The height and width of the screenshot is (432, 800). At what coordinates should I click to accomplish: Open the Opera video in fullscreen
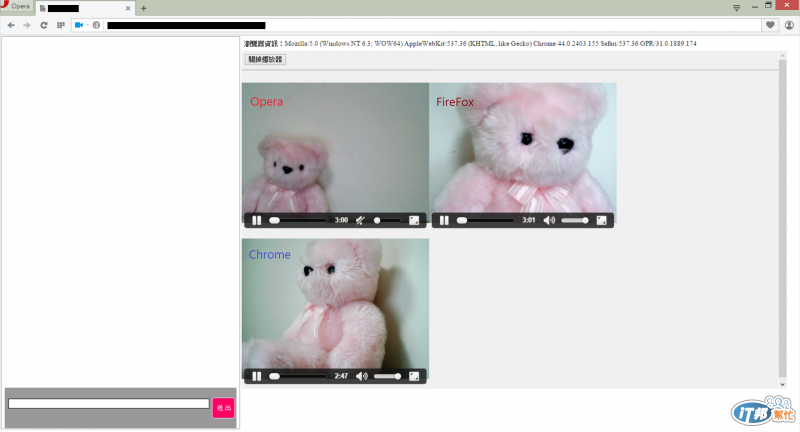[x=414, y=220]
